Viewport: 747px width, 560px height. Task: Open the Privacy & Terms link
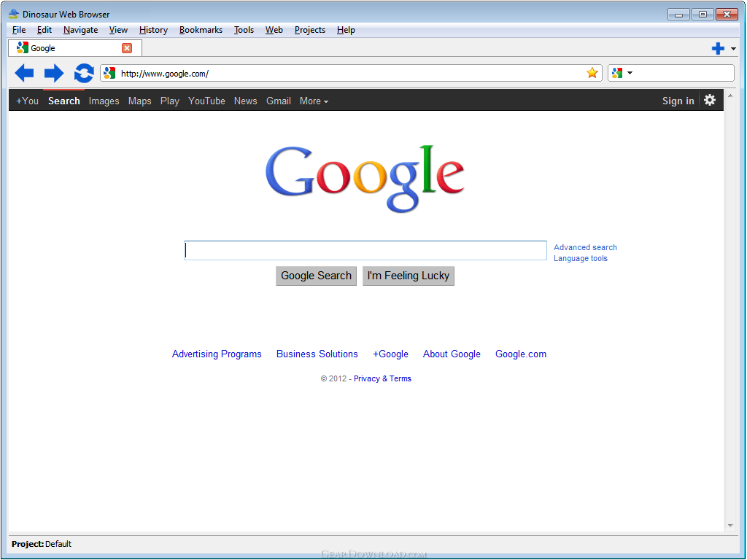(x=382, y=378)
